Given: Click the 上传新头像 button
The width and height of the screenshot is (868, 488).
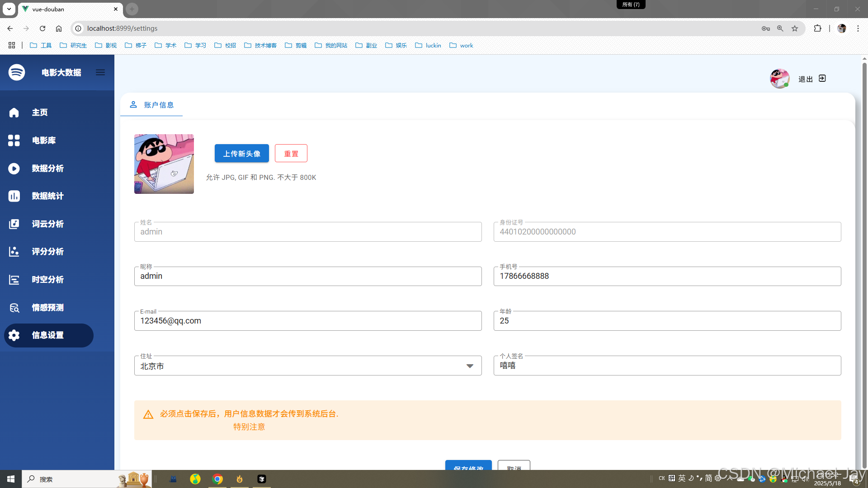Looking at the screenshot, I should tap(241, 154).
